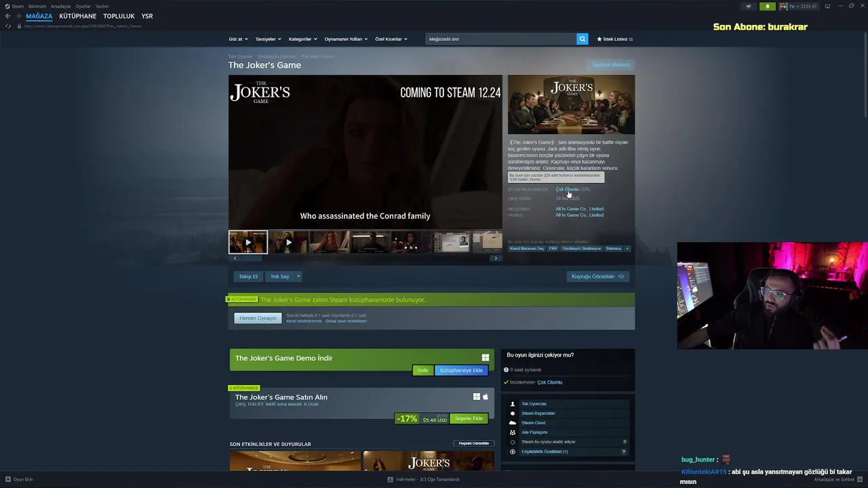This screenshot has height=488, width=868.
Task: Click the Windows icon on demo banner
Action: click(x=486, y=358)
